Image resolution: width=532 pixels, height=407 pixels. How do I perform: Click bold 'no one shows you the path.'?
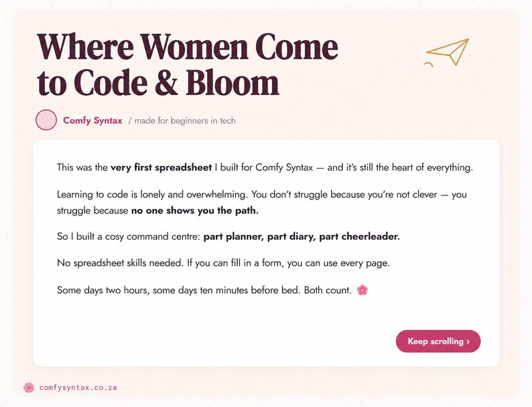(x=195, y=210)
